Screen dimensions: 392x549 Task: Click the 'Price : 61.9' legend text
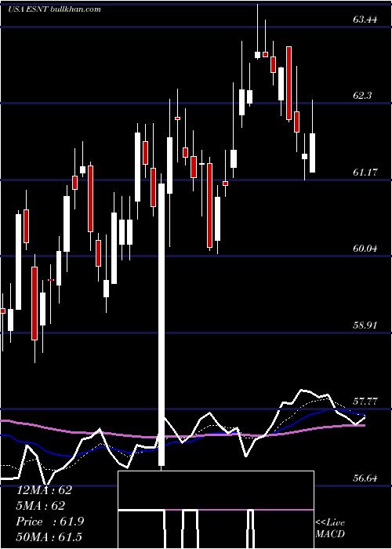(x=50, y=522)
